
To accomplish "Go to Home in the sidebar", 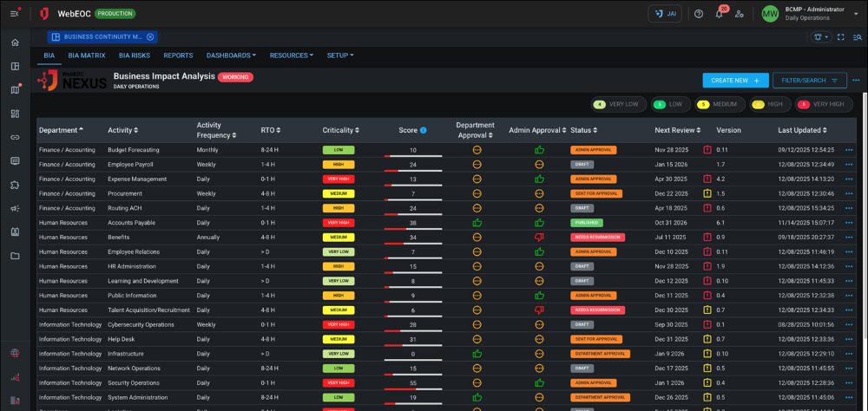I will coord(15,42).
